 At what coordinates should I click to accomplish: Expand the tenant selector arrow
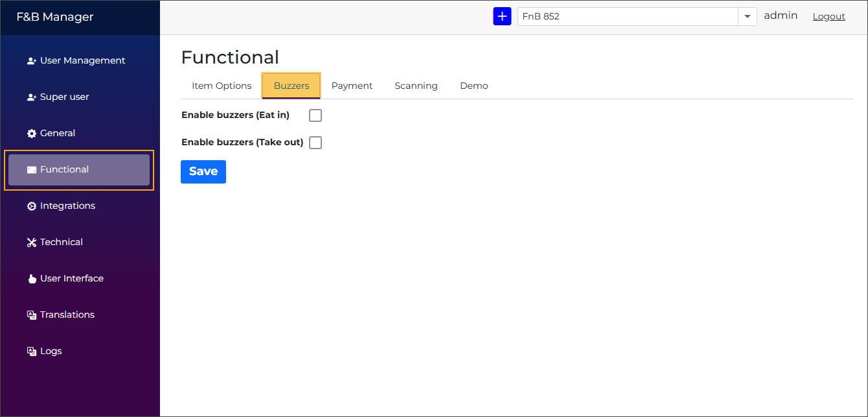point(748,16)
